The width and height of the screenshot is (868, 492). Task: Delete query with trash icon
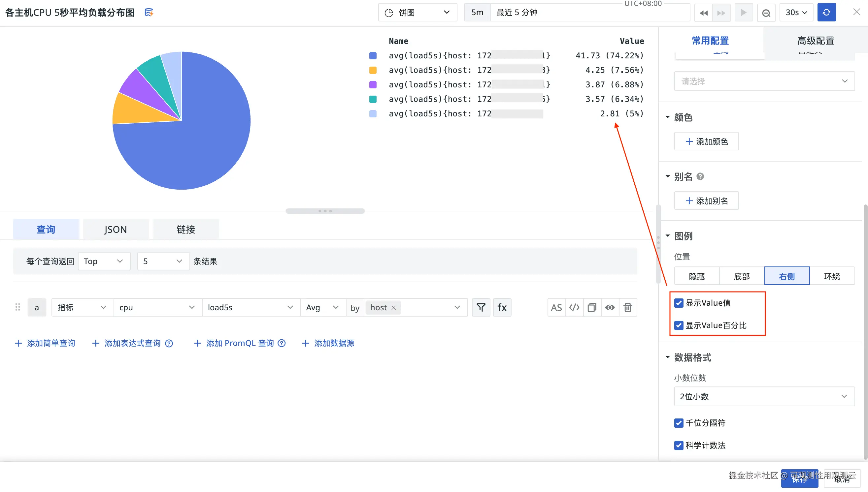pos(628,307)
